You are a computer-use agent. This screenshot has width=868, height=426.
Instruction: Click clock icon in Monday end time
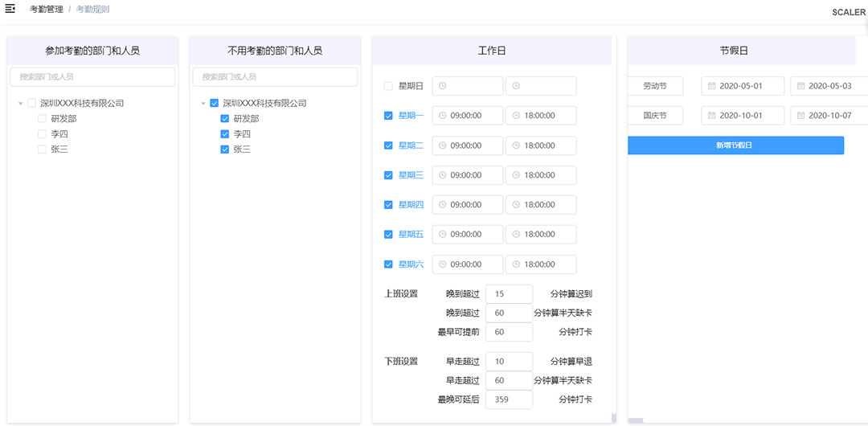(x=516, y=116)
